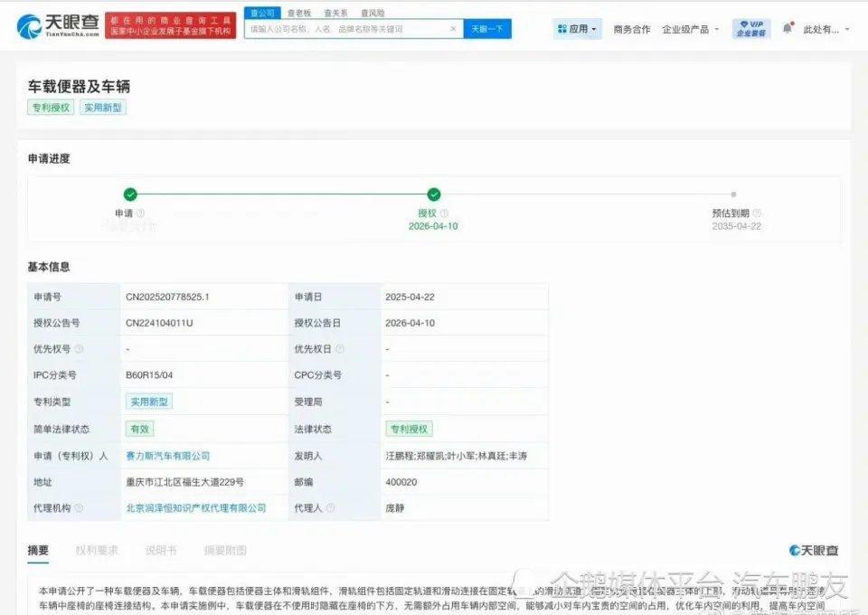Select IPC code B60R15/04

pos(149,374)
